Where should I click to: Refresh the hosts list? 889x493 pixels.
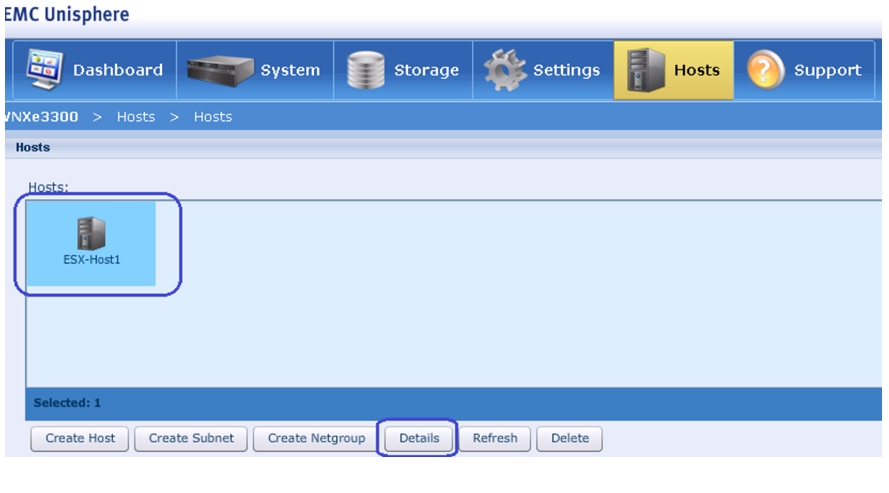495,439
